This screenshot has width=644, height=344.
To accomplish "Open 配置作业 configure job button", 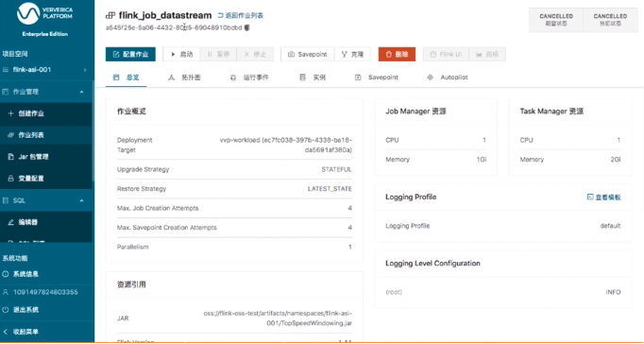I will [130, 54].
